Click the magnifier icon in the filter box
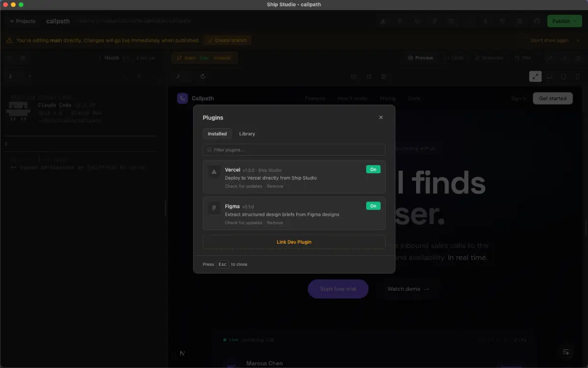588x368 pixels. pyautogui.click(x=210, y=150)
